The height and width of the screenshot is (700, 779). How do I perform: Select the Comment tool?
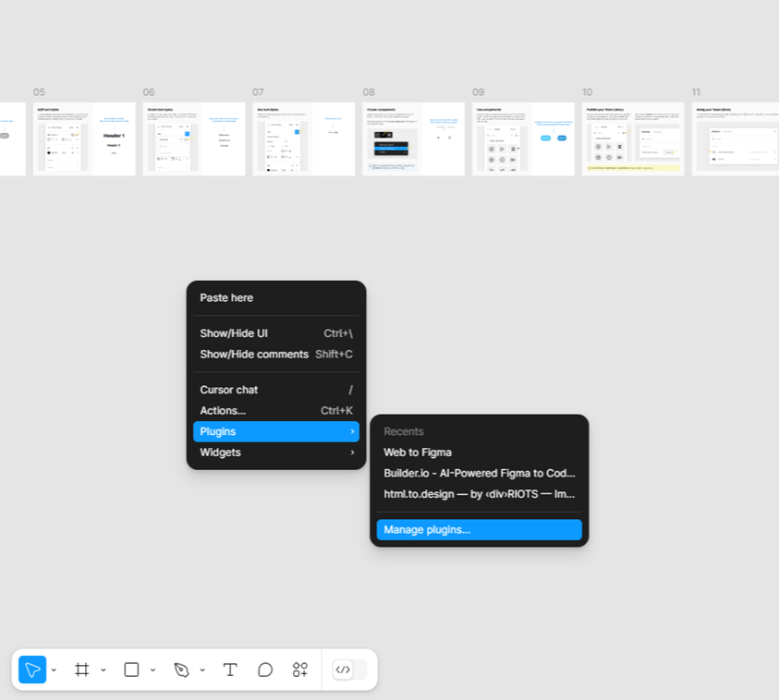click(x=265, y=670)
